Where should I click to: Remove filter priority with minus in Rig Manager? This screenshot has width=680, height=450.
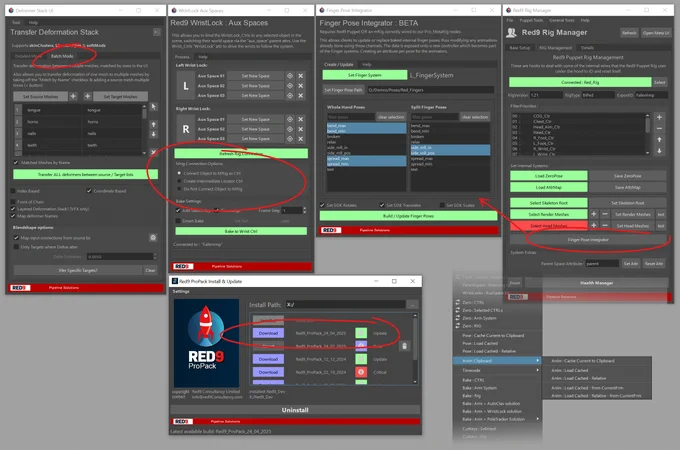click(x=659, y=128)
